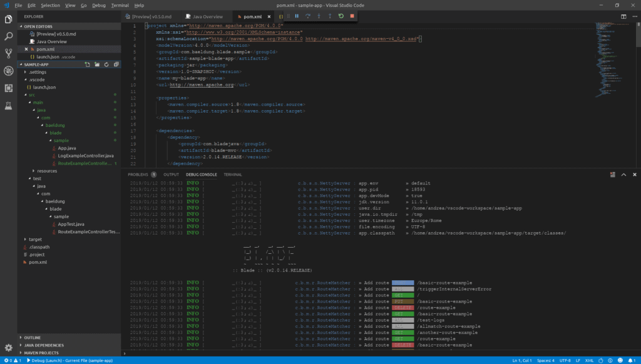This screenshot has height=364, width=641.
Task: Click the New File icon in SAMPLE-APP header
Action: pyautogui.click(x=87, y=64)
